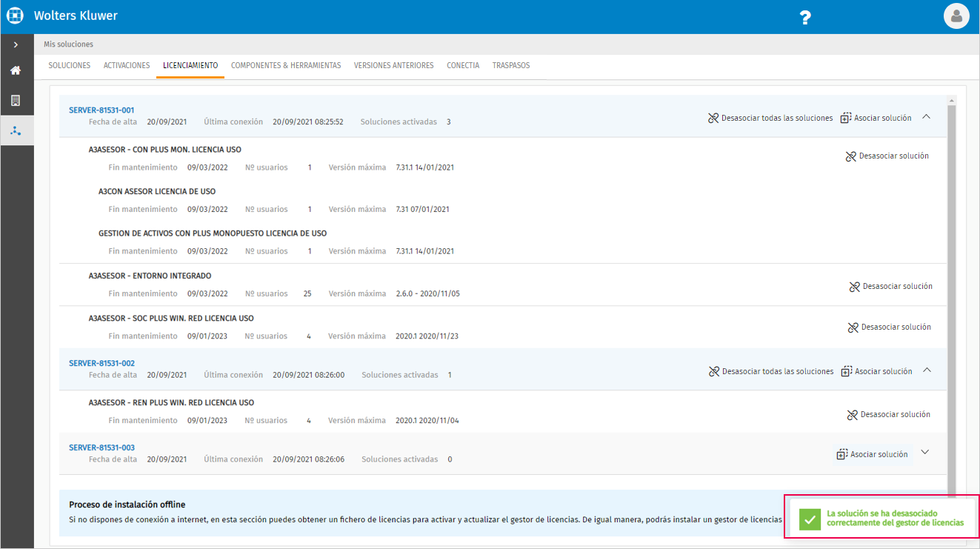980x549 pixels.
Task: Open the building icon in sidebar
Action: (16, 101)
